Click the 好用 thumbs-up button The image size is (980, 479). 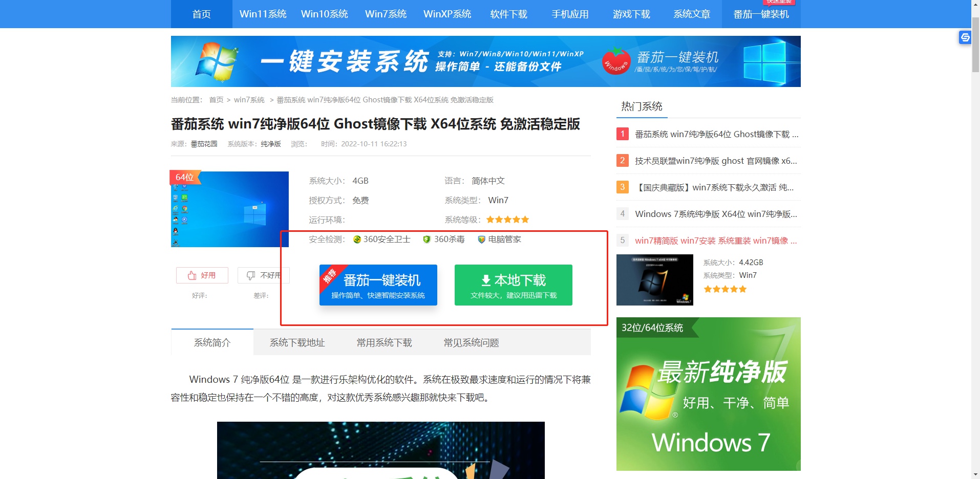(202, 275)
